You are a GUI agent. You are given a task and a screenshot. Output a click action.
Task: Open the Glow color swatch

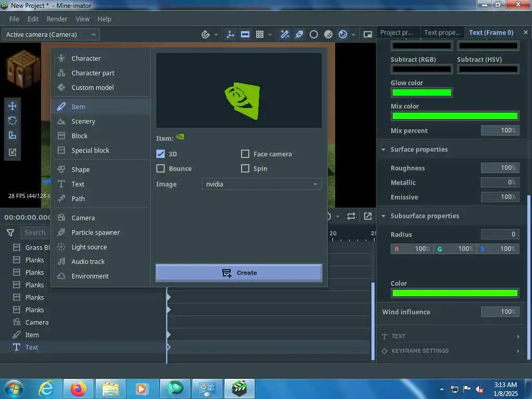[422, 92]
